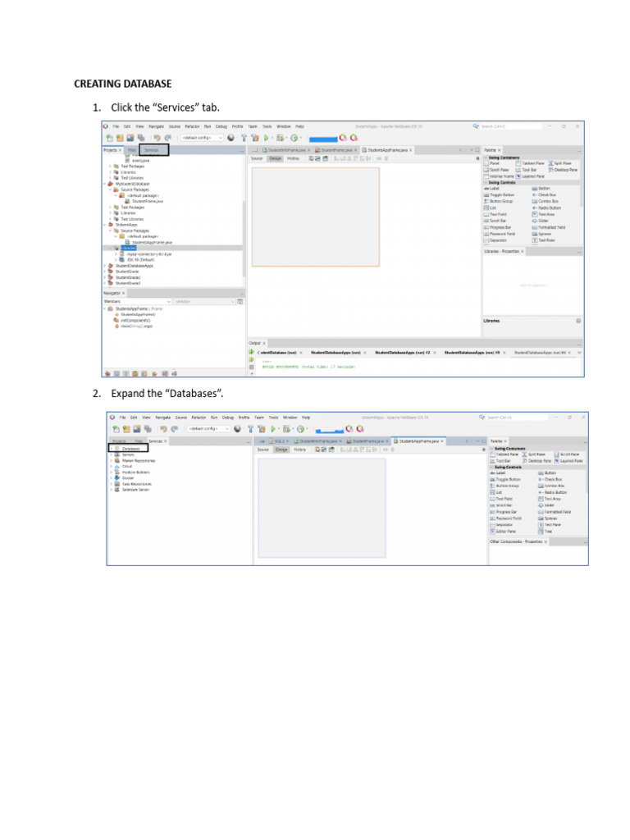Expand StudentDatabaseApps project node in step 1

pos(106,266)
